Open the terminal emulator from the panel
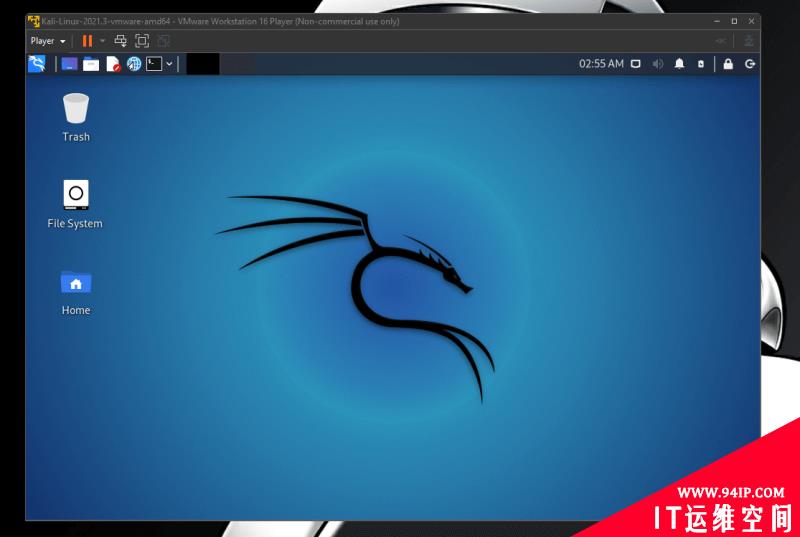Viewport: 800px width, 537px height. [x=154, y=64]
